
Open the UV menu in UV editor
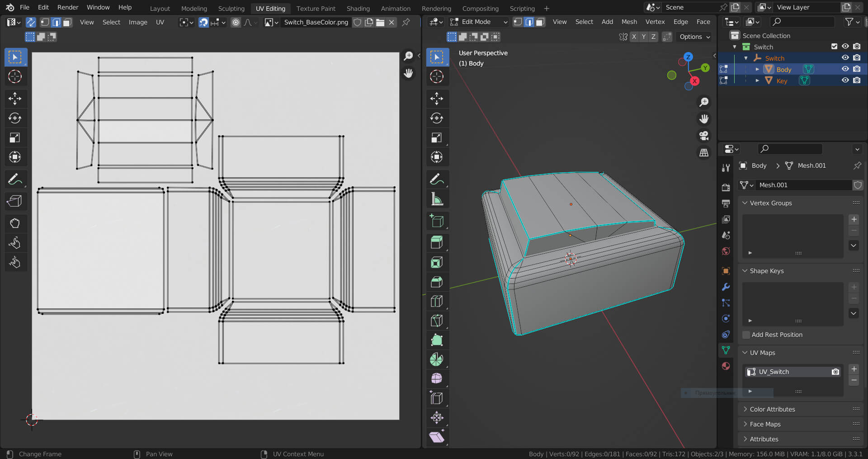coord(160,22)
